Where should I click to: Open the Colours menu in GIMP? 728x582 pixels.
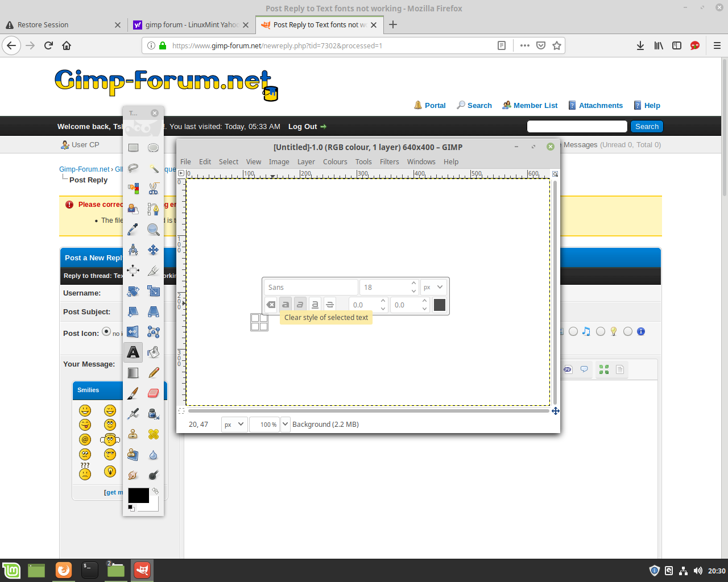(335, 162)
